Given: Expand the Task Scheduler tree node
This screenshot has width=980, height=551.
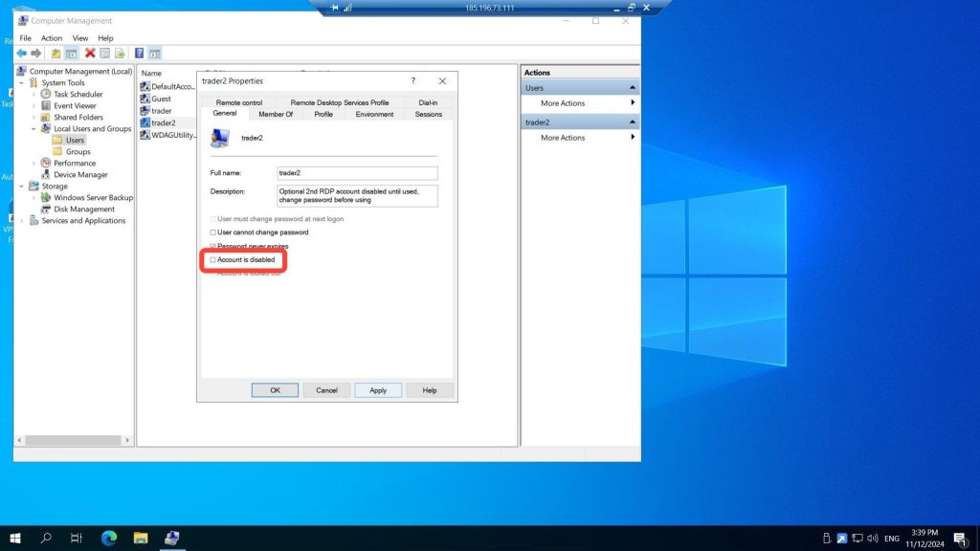Looking at the screenshot, I should (33, 95).
